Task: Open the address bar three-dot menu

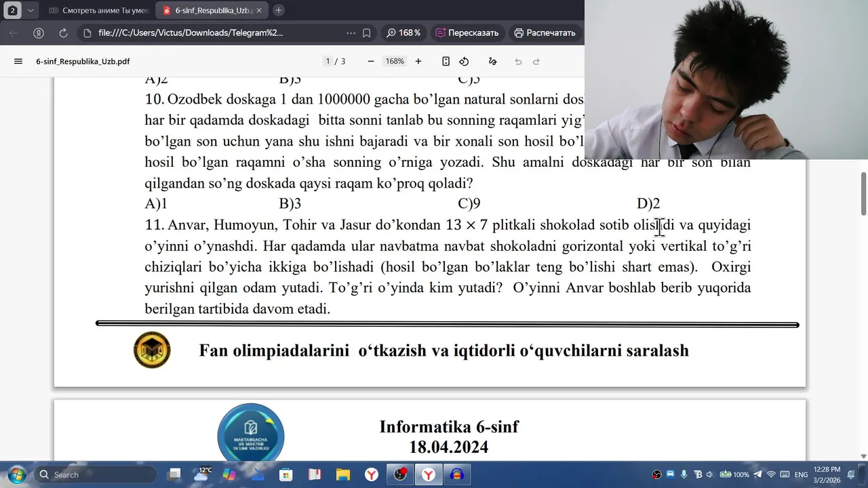Action: pyautogui.click(x=351, y=33)
